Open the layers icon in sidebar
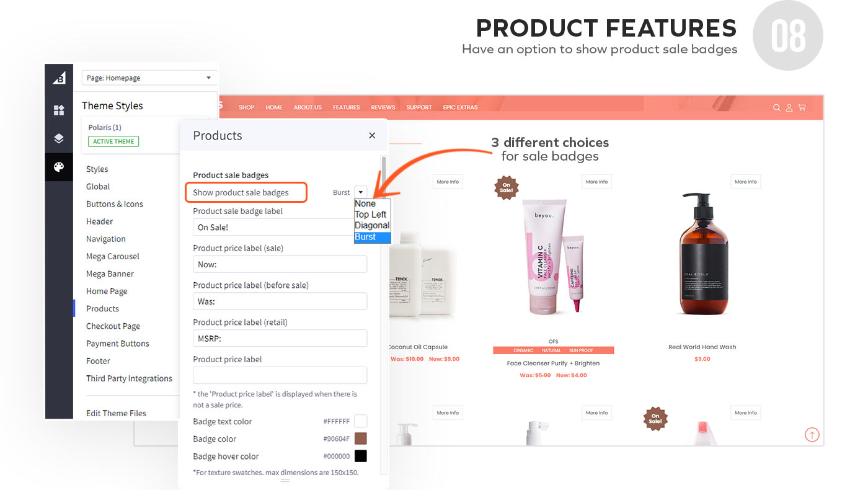 click(59, 139)
